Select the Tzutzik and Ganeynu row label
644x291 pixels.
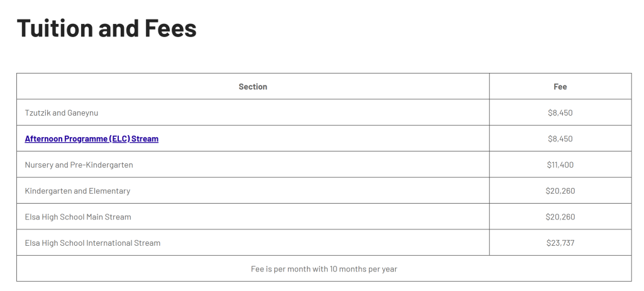[62, 113]
